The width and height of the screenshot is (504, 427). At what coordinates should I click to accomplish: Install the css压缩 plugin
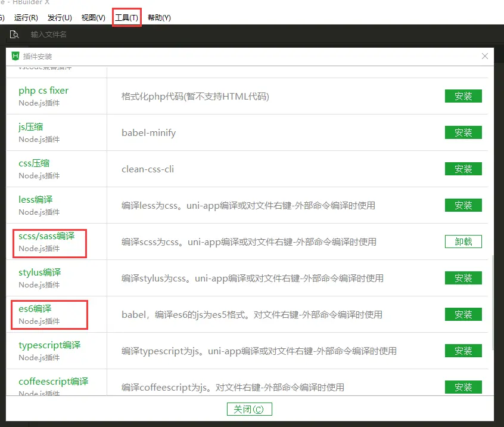click(x=463, y=169)
